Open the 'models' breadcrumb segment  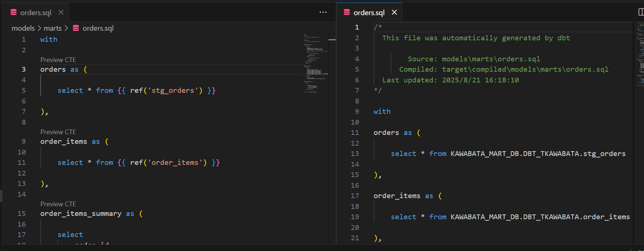click(23, 28)
